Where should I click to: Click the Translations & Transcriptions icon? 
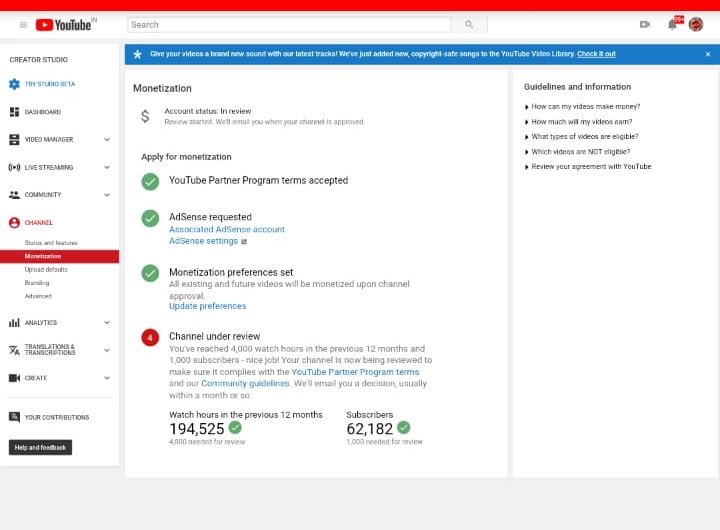tap(14, 350)
